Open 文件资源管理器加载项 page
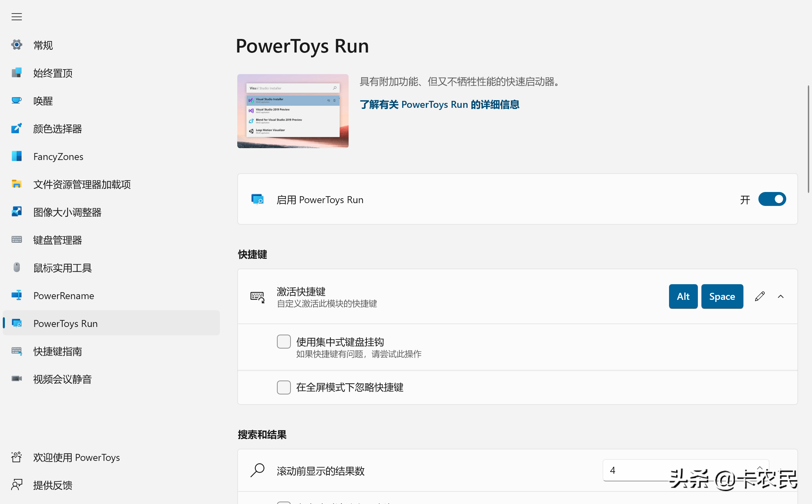 pyautogui.click(x=111, y=184)
